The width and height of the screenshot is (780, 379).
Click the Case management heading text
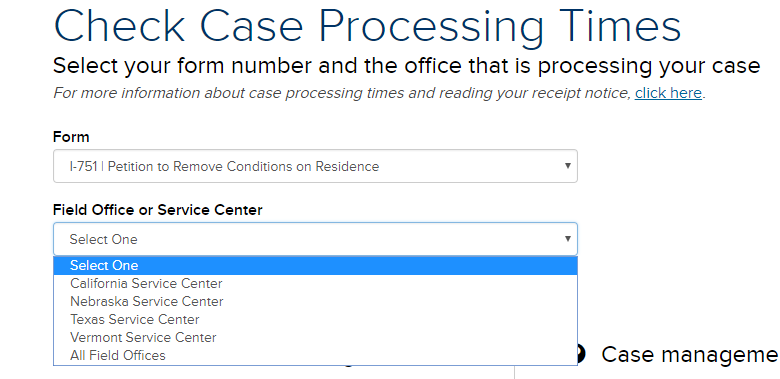[690, 355]
